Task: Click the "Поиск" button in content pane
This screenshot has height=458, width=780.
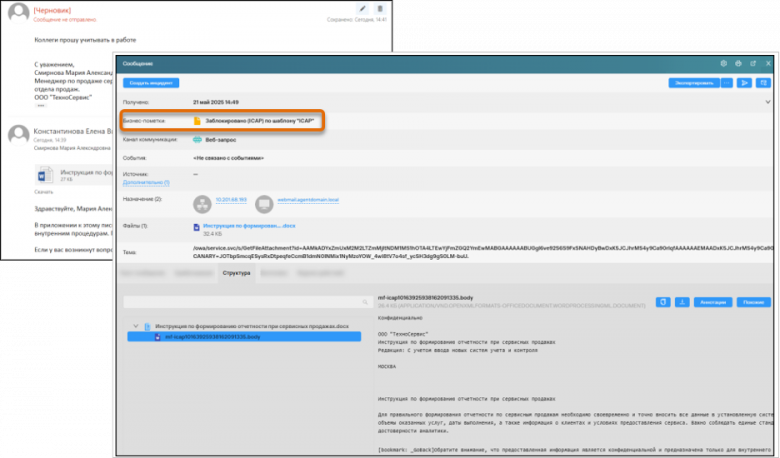Action: click(754, 301)
